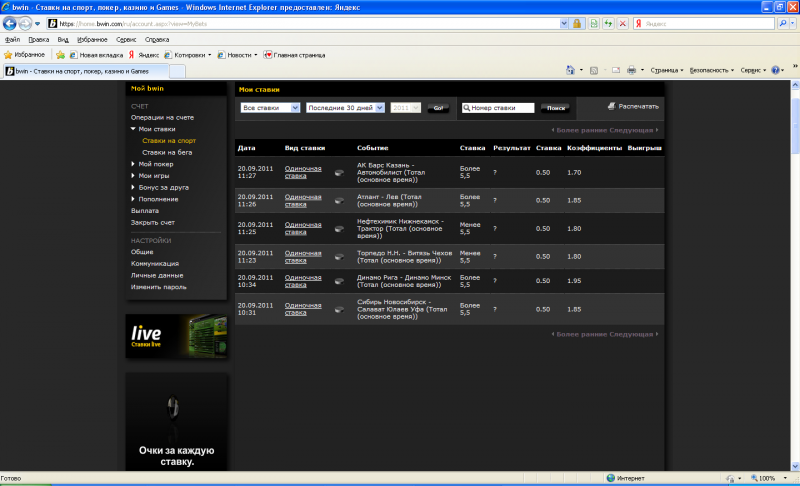Click the RSS feeds icon in command bar
This screenshot has width=800, height=486.
click(x=594, y=70)
